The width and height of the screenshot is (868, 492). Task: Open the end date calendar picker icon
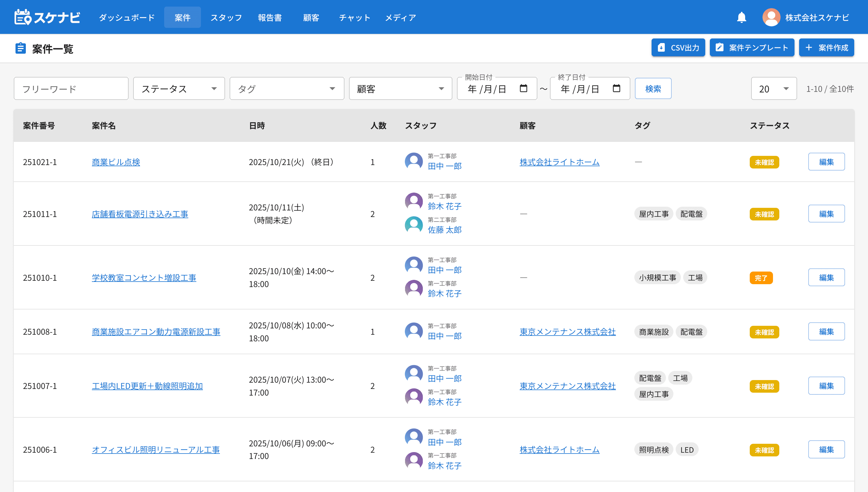[616, 88]
